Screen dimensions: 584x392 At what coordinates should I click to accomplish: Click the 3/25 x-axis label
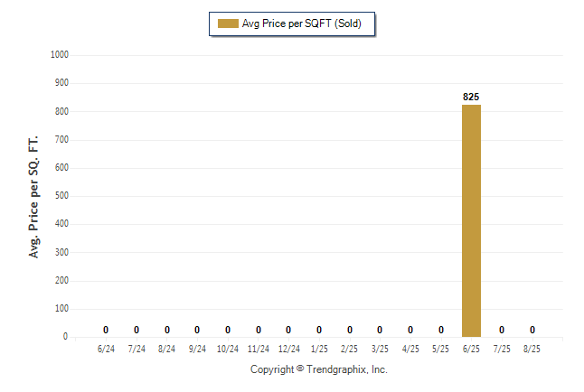[x=380, y=349]
